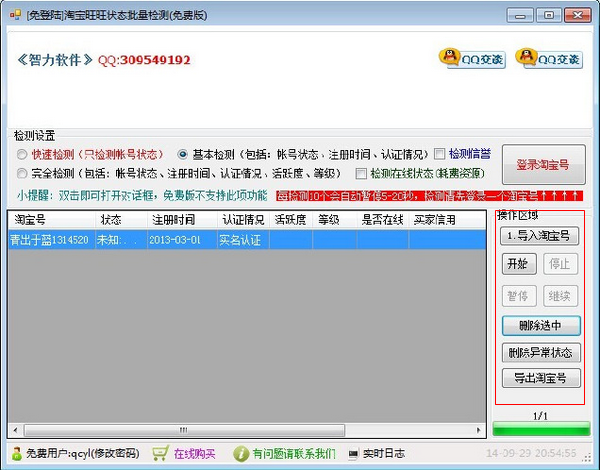
Task: Select the 基本检测 radio option
Action: pyautogui.click(x=183, y=154)
